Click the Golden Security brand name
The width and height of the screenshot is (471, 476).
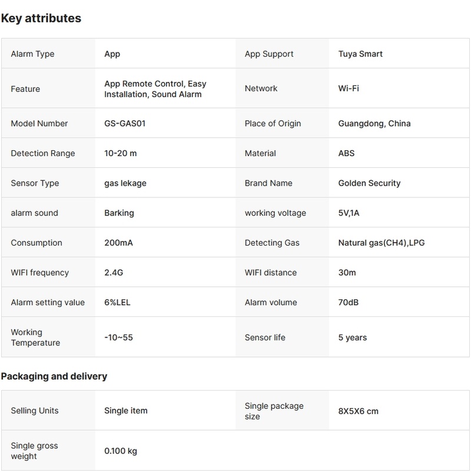(x=369, y=183)
